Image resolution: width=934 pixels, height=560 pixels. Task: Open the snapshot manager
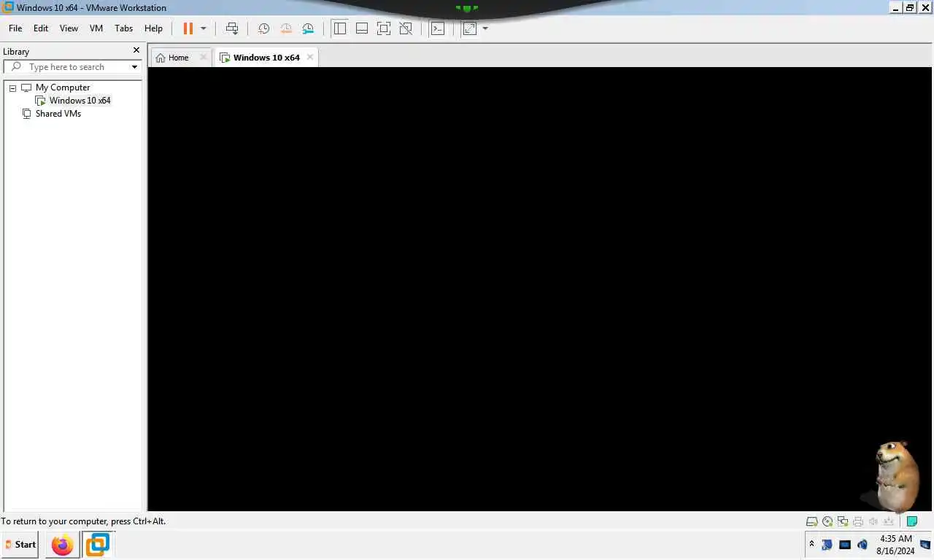click(x=308, y=28)
